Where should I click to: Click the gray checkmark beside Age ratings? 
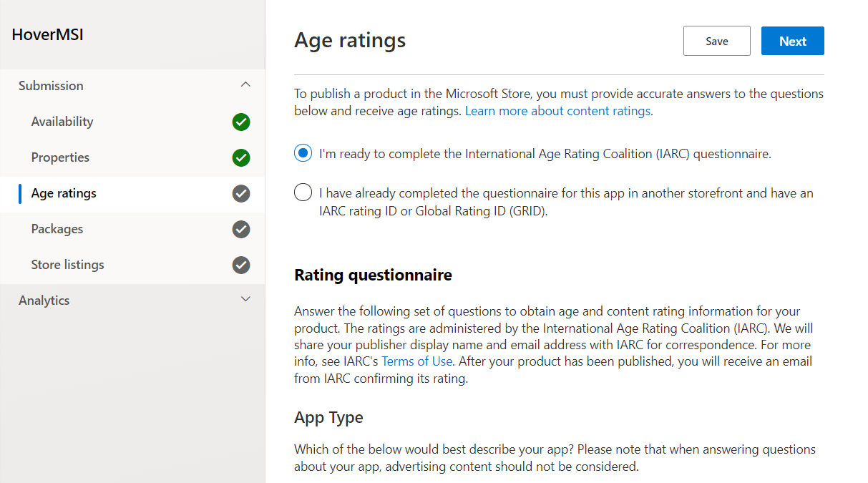click(x=241, y=193)
